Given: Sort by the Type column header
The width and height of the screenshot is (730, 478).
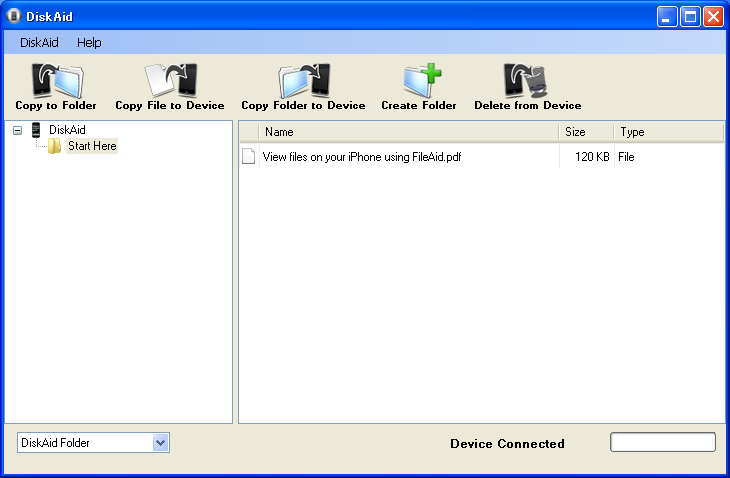Looking at the screenshot, I should 669,132.
